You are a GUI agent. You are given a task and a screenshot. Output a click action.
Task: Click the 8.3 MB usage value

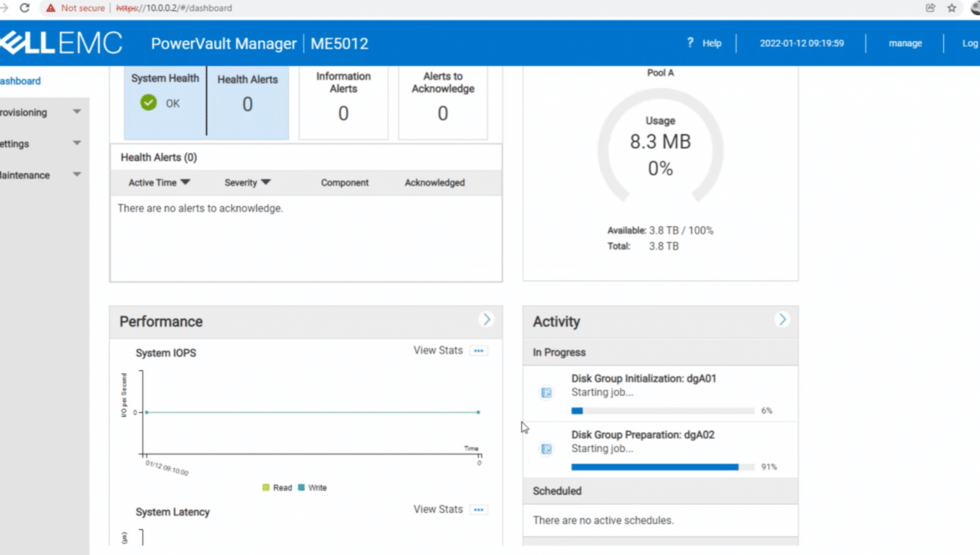[661, 141]
